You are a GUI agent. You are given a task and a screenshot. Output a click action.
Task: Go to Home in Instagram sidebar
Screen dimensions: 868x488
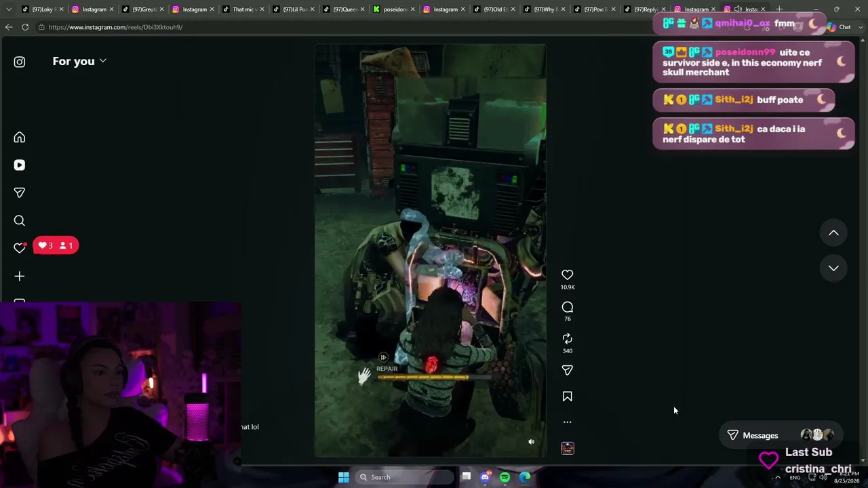point(20,138)
